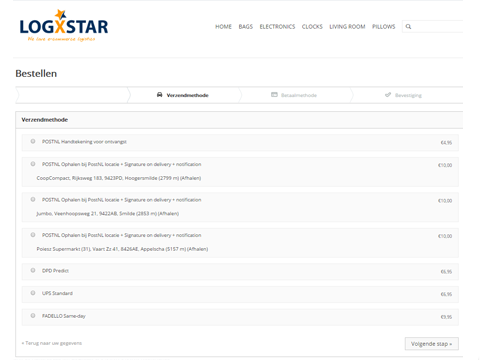
Task: Click Terug naar uw gegevens link
Action: point(52,343)
